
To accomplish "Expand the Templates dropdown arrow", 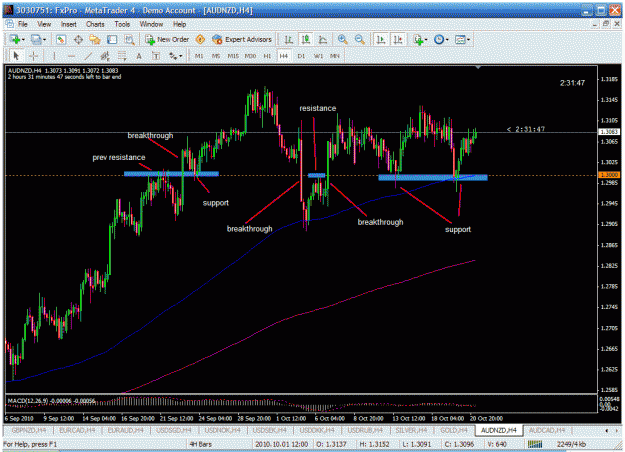I will pyautogui.click(x=468, y=39).
